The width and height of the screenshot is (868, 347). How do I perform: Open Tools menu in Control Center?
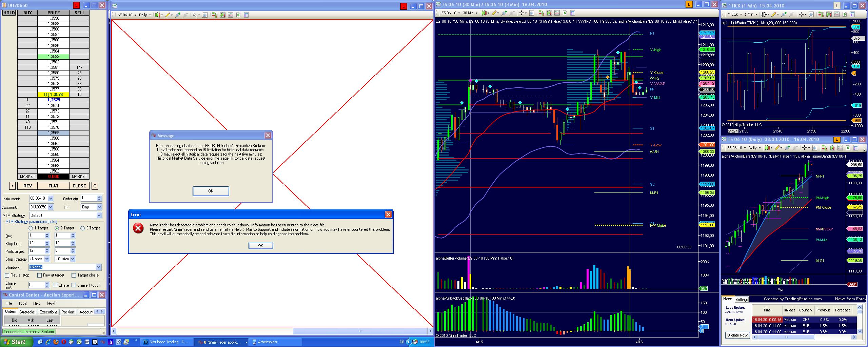click(23, 303)
